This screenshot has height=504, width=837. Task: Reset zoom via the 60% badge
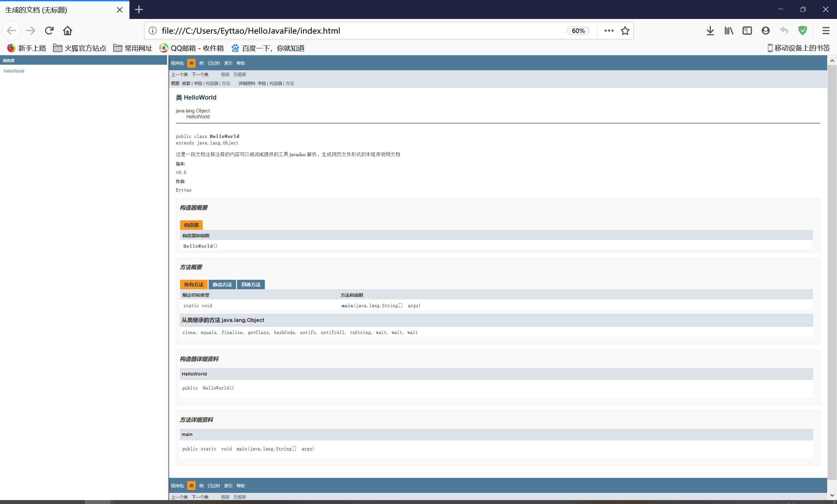(578, 31)
